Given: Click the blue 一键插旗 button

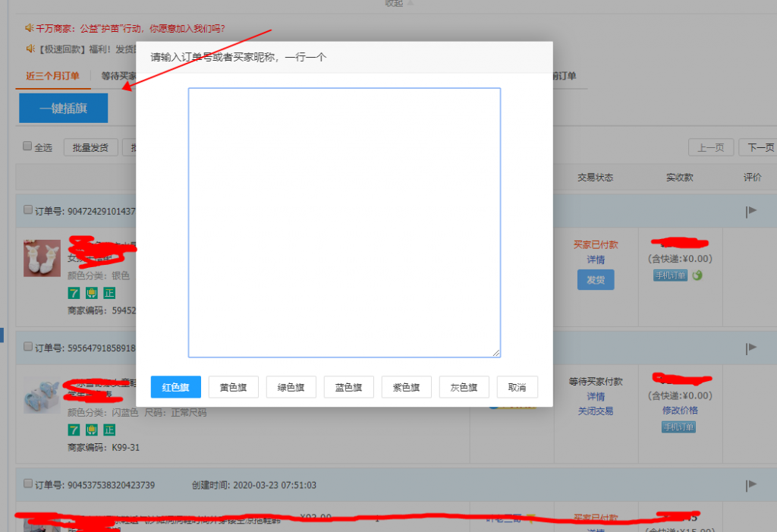Looking at the screenshot, I should 64,108.
